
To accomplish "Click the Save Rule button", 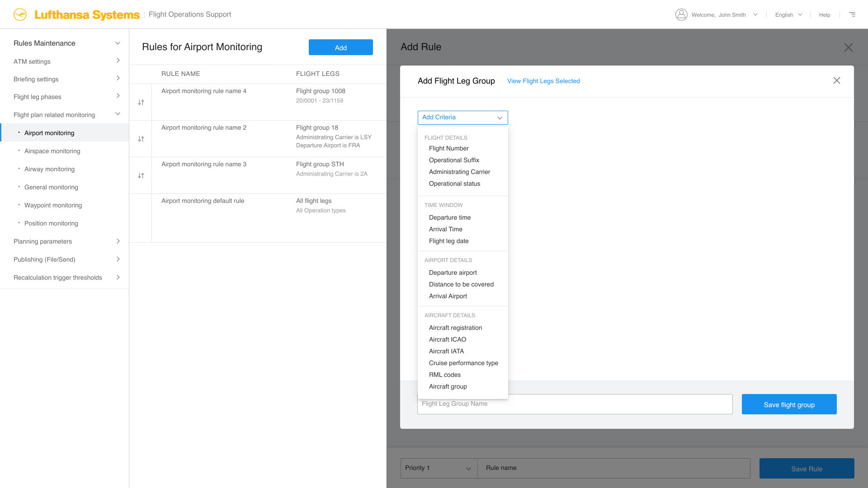I will coord(807,469).
